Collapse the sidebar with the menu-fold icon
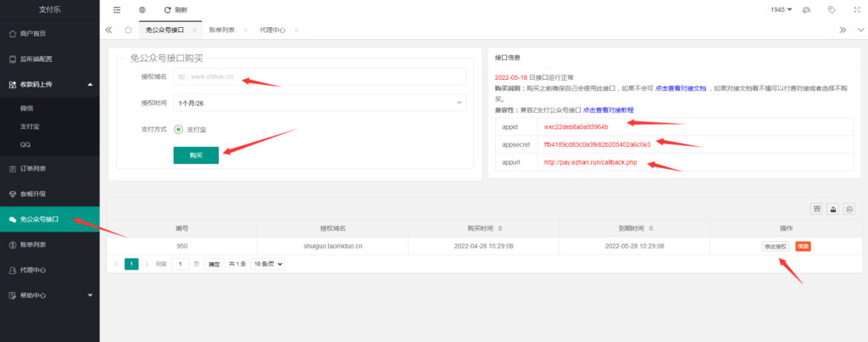Screen dimensions: 868x342 [x=117, y=9]
